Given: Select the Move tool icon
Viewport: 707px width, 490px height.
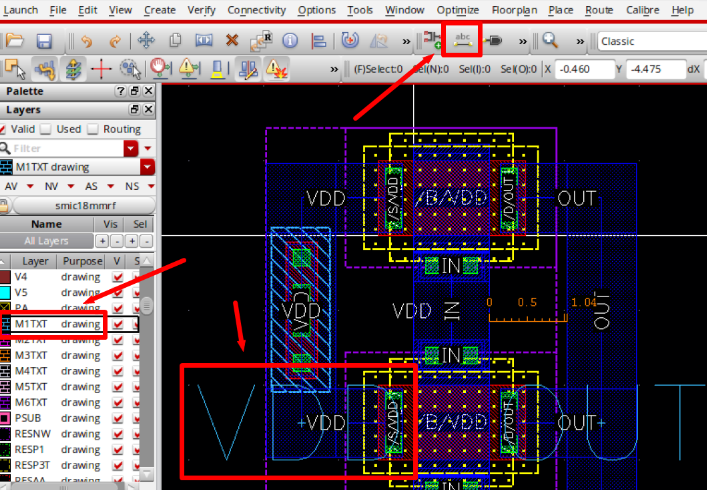Looking at the screenshot, I should 145,41.
